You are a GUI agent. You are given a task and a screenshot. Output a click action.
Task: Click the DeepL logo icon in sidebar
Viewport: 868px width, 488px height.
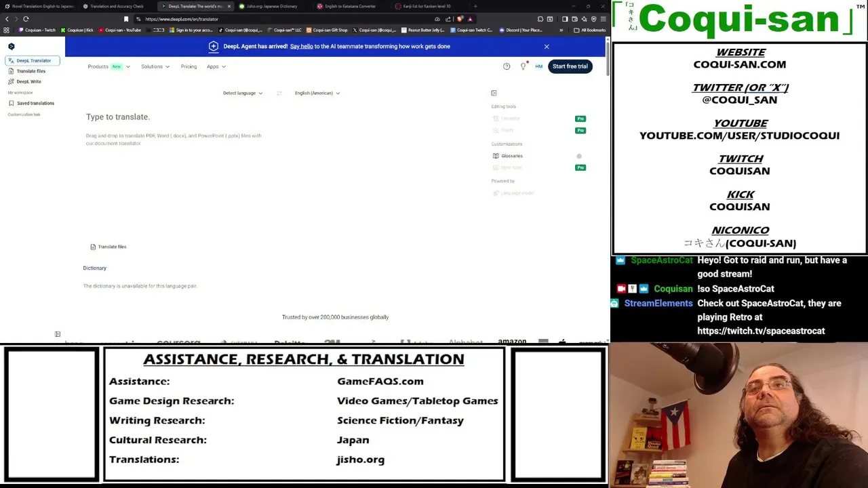11,47
